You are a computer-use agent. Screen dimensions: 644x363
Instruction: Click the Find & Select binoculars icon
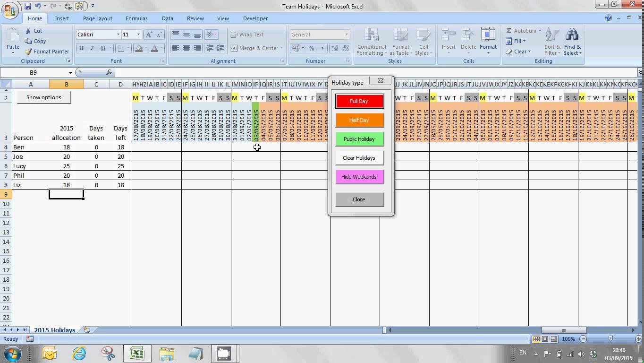(x=572, y=36)
